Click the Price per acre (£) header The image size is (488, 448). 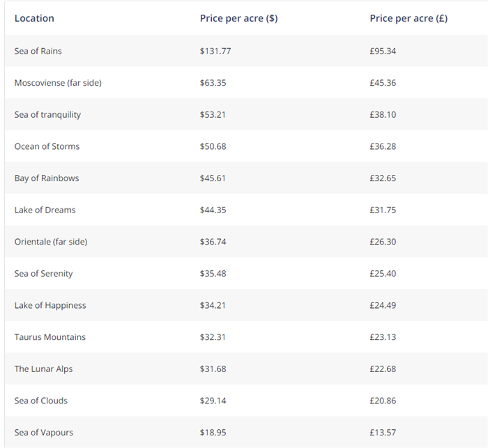(x=409, y=18)
